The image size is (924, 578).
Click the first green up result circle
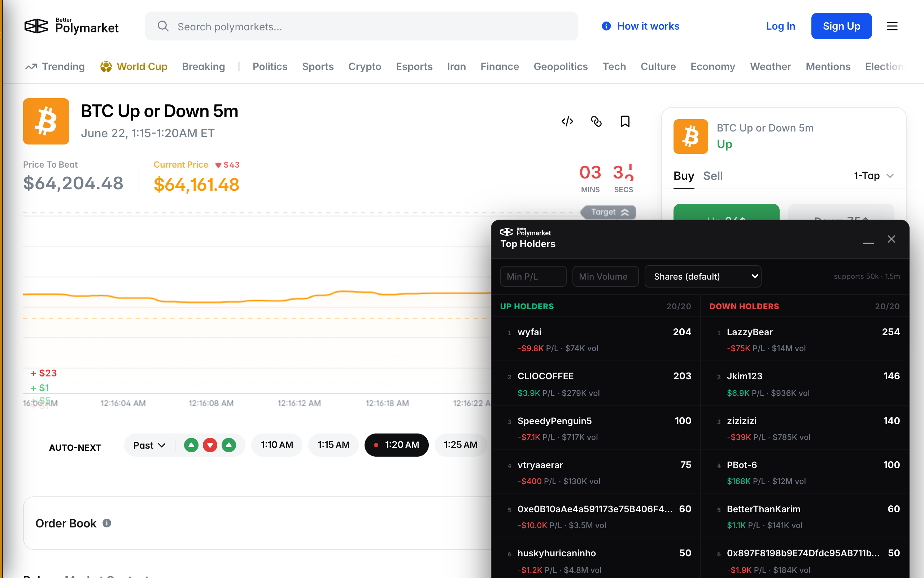191,445
